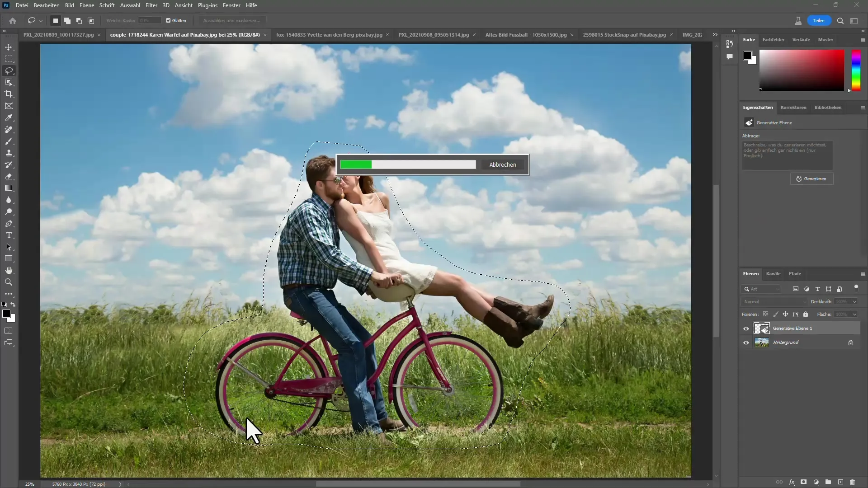Click Generieren to start generation
Viewport: 868px width, 488px height.
[812, 179]
